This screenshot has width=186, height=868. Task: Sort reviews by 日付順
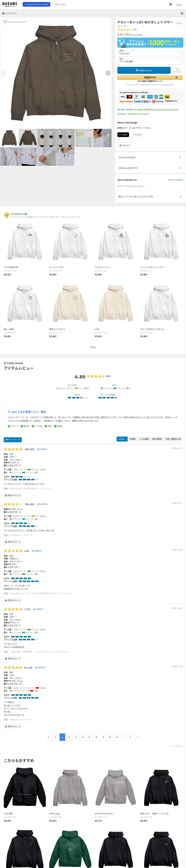122,439
